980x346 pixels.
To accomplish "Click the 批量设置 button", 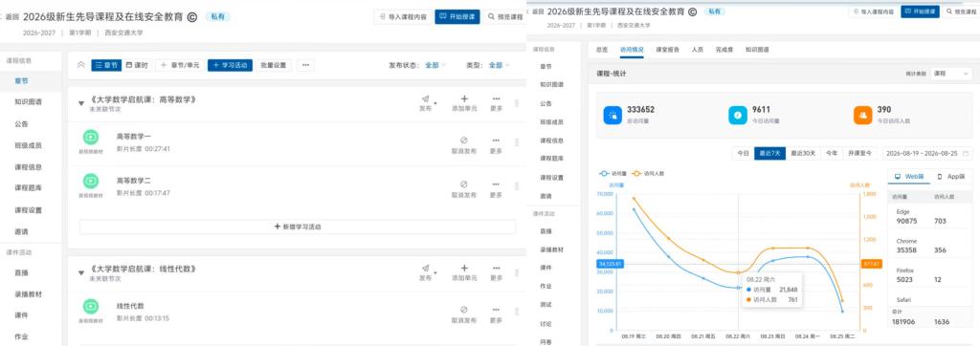I will pyautogui.click(x=273, y=65).
